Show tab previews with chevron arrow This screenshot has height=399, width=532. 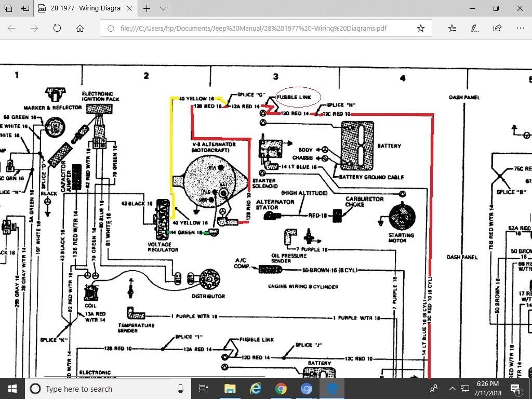pyautogui.click(x=164, y=9)
